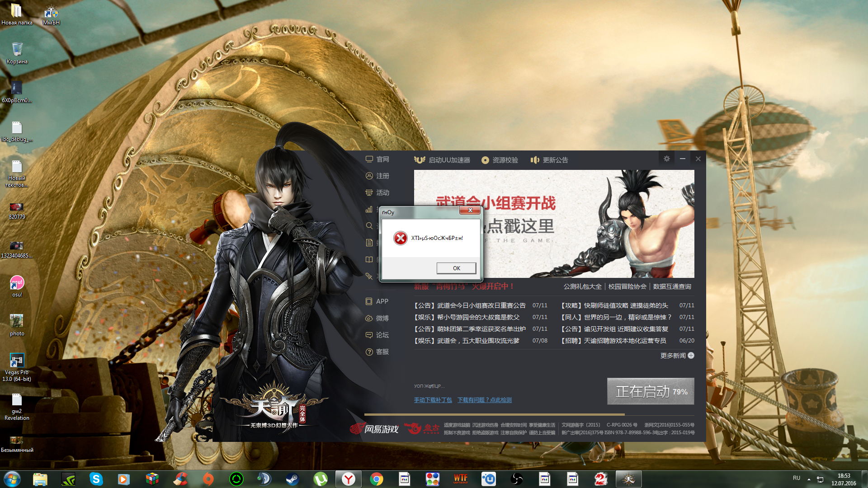Viewport: 868px width, 488px height.
Task: Open Guild Wars 2 taskbar icon
Action: [x=600, y=479]
